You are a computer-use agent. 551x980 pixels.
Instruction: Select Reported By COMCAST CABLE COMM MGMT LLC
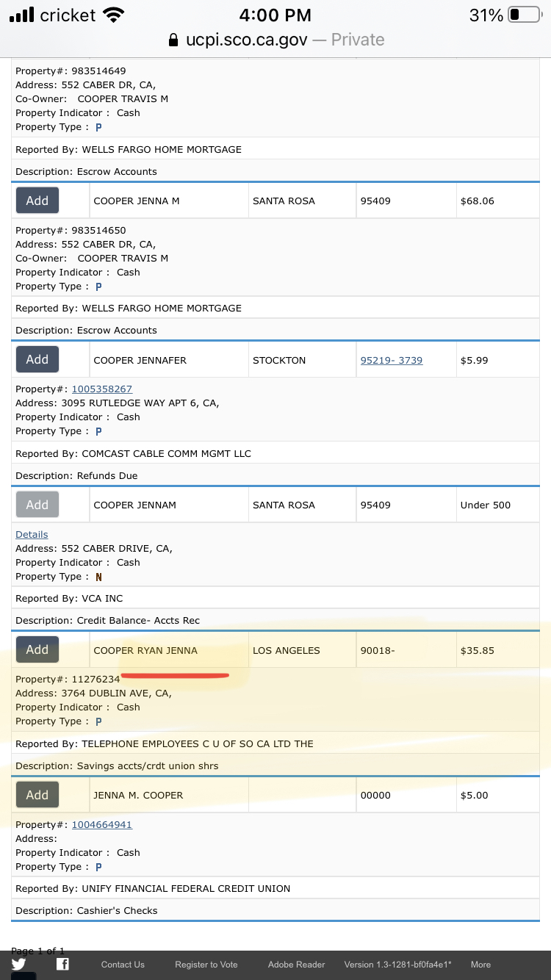pos(133,453)
